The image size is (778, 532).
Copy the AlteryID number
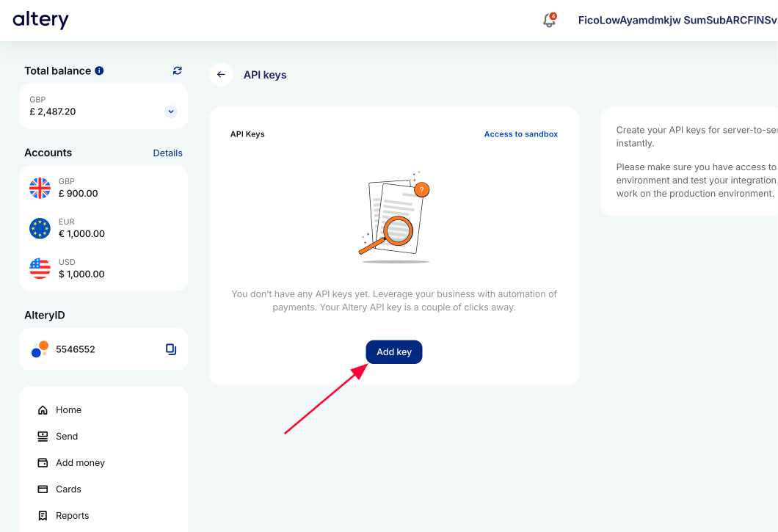pos(171,349)
